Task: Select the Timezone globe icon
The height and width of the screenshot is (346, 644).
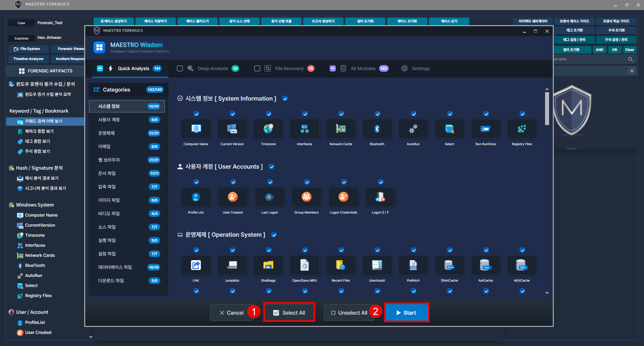Action: point(268,129)
